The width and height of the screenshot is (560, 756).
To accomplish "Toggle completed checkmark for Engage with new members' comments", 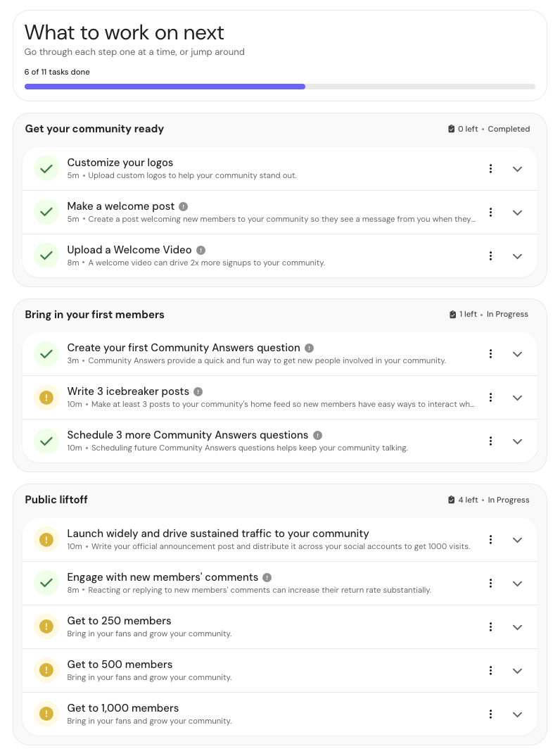I will point(46,584).
